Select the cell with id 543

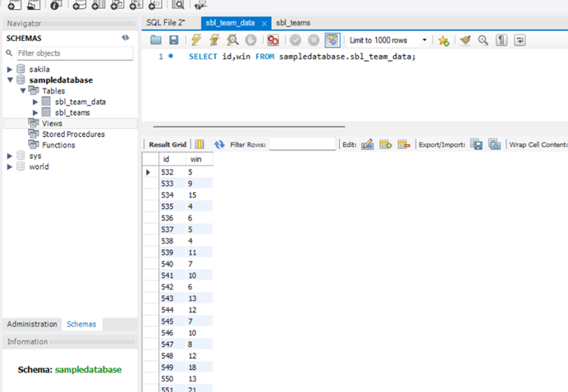point(172,299)
